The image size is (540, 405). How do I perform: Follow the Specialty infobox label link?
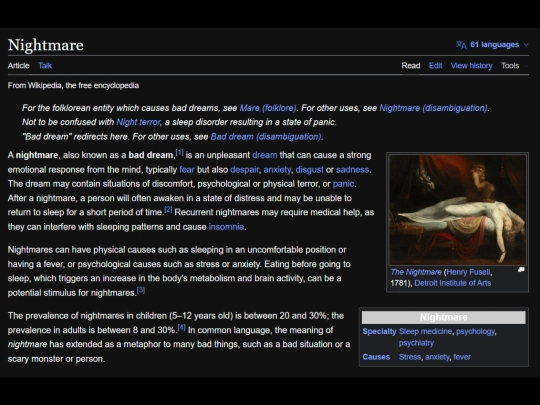(379, 332)
